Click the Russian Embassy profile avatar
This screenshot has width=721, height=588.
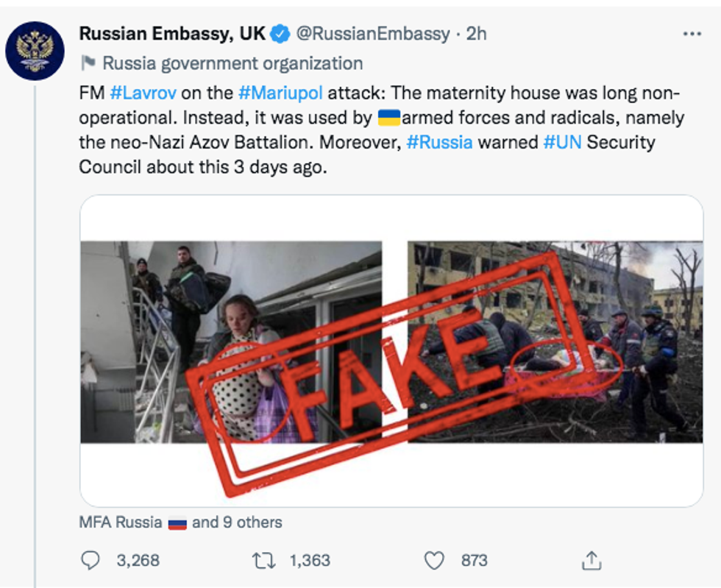click(x=35, y=51)
